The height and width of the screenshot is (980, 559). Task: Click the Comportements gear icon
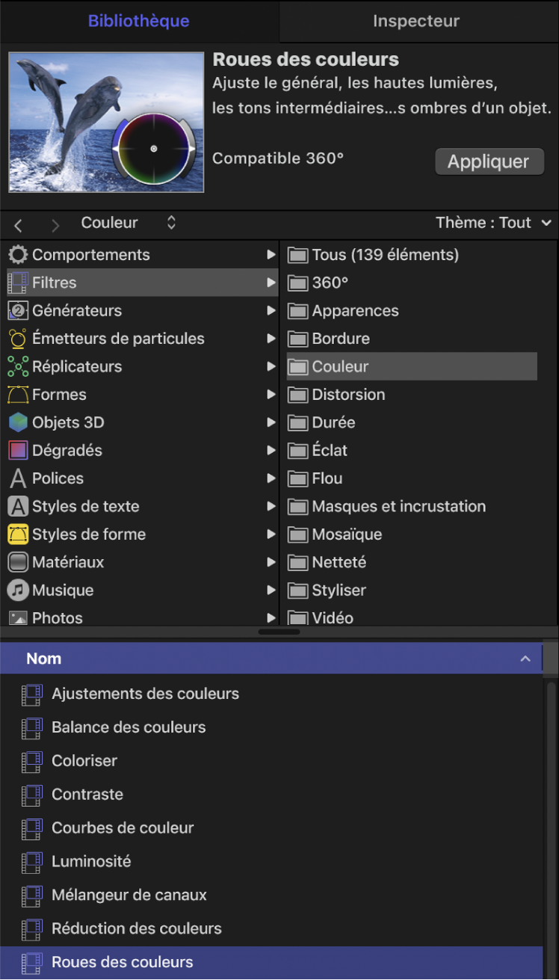point(18,255)
